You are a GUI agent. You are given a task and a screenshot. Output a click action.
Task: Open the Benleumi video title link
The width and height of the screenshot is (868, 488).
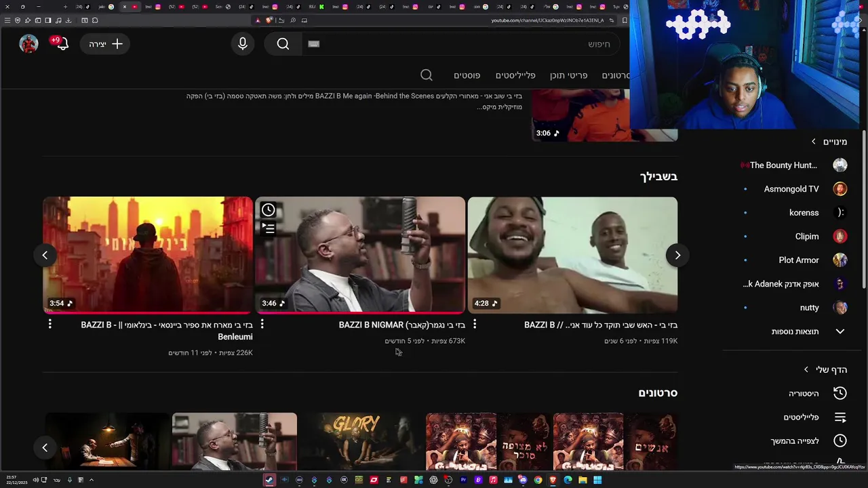[167, 331]
